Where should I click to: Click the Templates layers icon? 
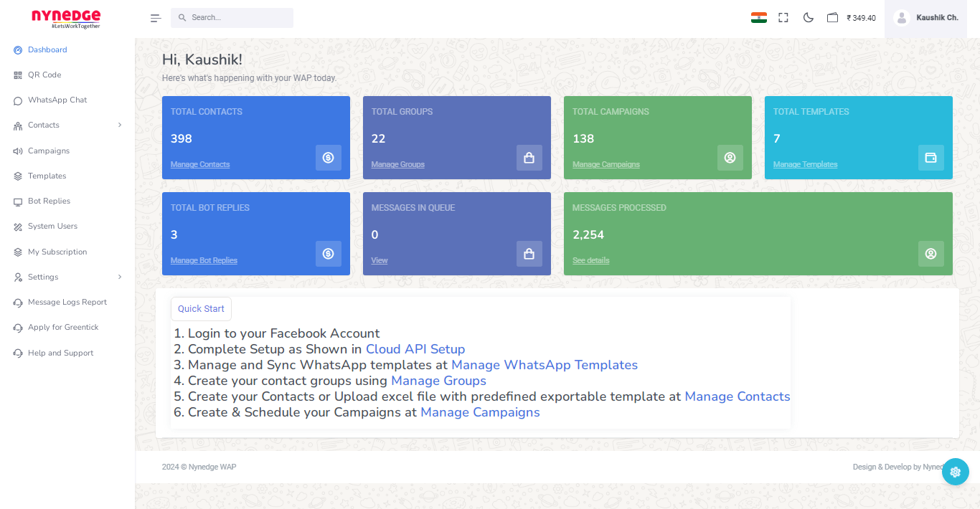pyautogui.click(x=18, y=176)
